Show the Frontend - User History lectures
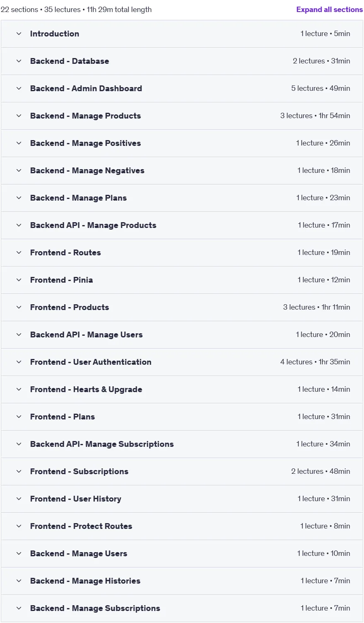The height and width of the screenshot is (623, 364). 182,499
